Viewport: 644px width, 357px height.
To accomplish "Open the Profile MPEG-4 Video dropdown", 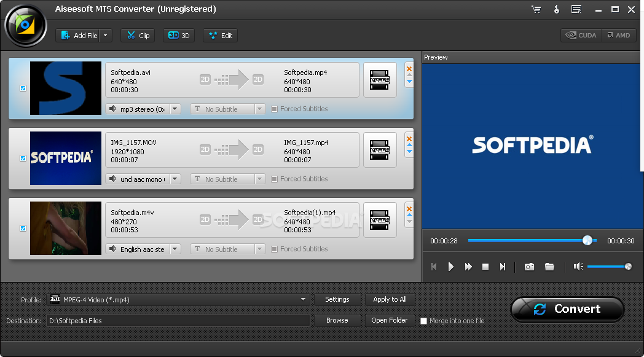I will pos(178,300).
